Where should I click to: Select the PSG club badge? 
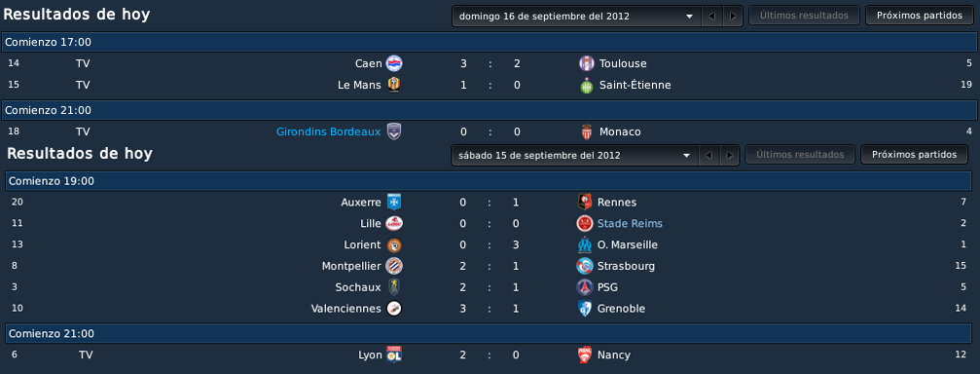point(585,287)
